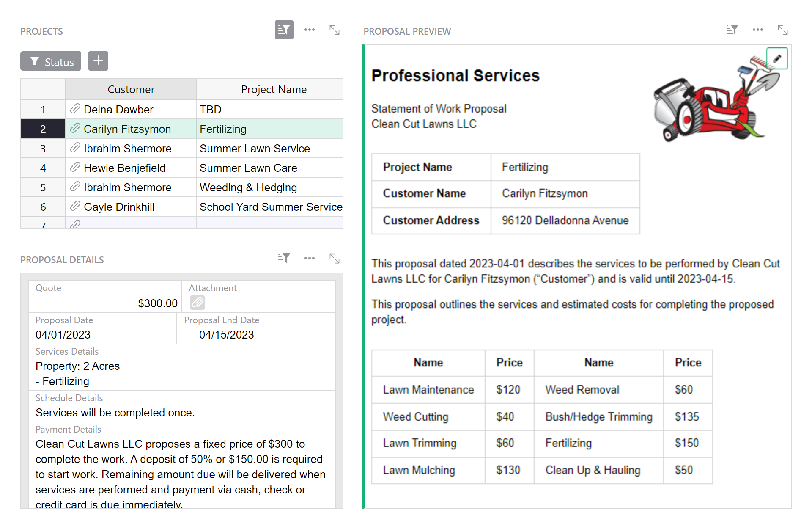Expand the Projects panel to fullscreen
The width and height of the screenshot is (812, 529).
coord(334,30)
